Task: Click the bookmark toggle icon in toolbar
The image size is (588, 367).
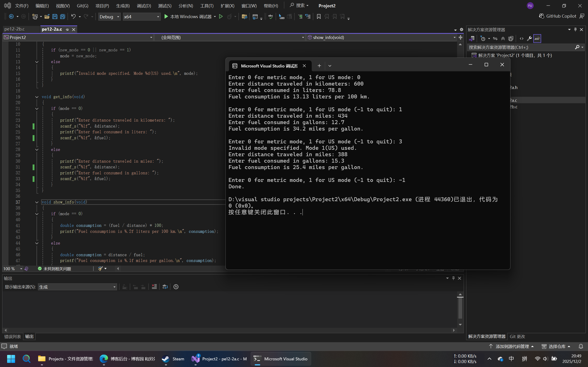Action: point(319,17)
